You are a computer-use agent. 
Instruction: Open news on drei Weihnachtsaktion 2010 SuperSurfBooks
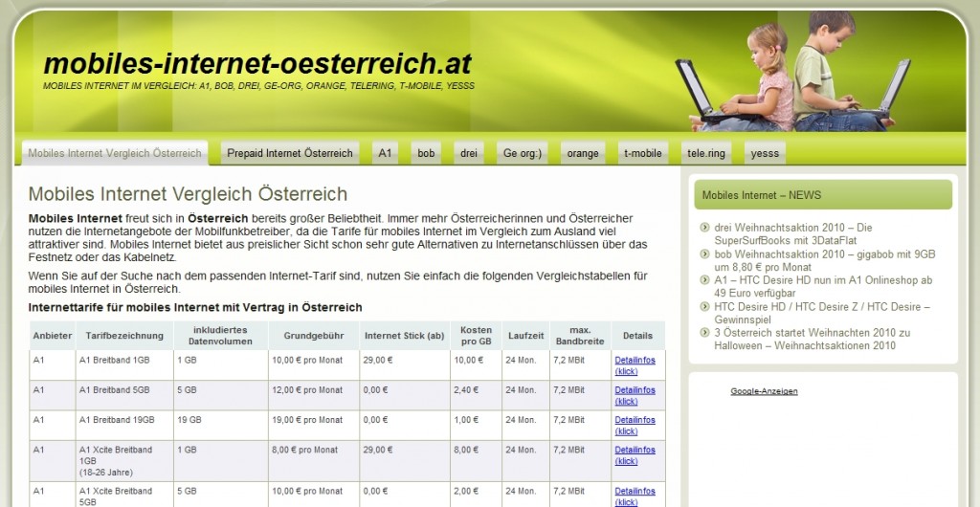click(793, 233)
